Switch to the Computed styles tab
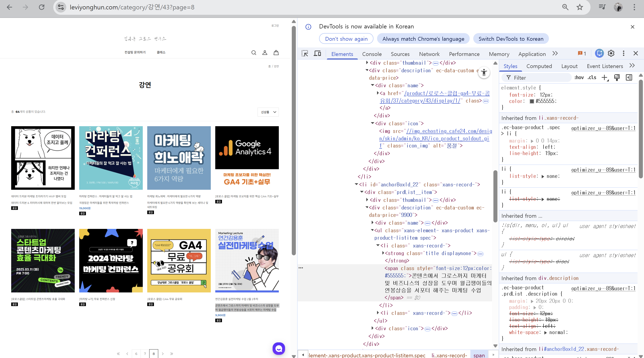The height and width of the screenshot is (358, 644). click(539, 66)
